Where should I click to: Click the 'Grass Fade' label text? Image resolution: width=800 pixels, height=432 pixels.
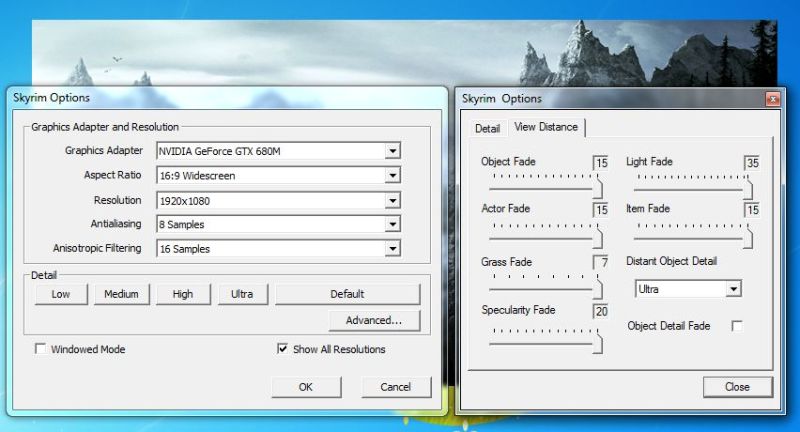point(506,262)
